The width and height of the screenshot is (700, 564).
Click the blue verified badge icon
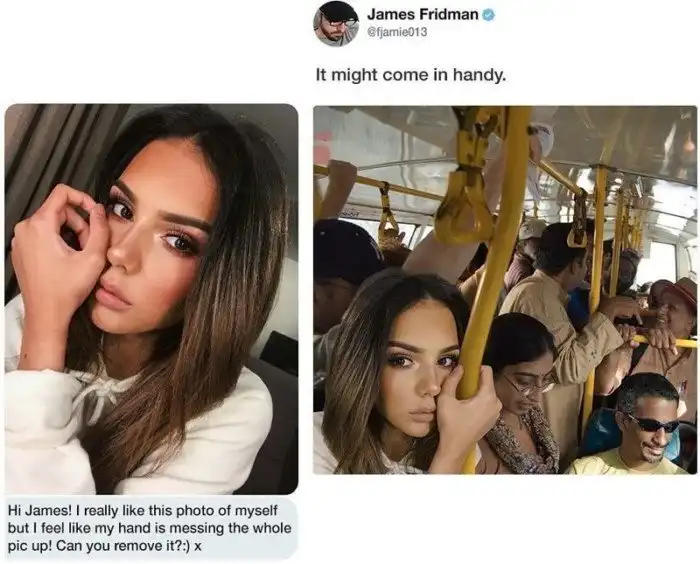[x=488, y=15]
